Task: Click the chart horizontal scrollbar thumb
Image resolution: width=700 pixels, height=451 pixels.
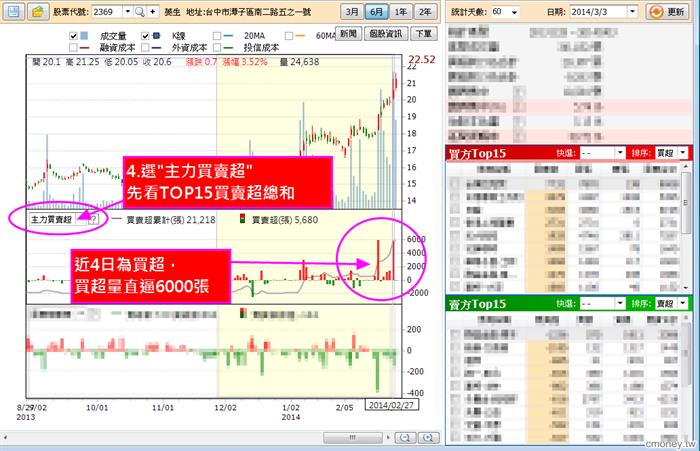Action: [352, 438]
